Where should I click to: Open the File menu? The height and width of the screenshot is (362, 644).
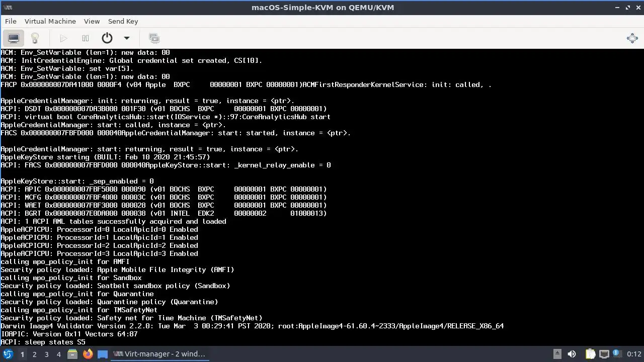(x=11, y=21)
